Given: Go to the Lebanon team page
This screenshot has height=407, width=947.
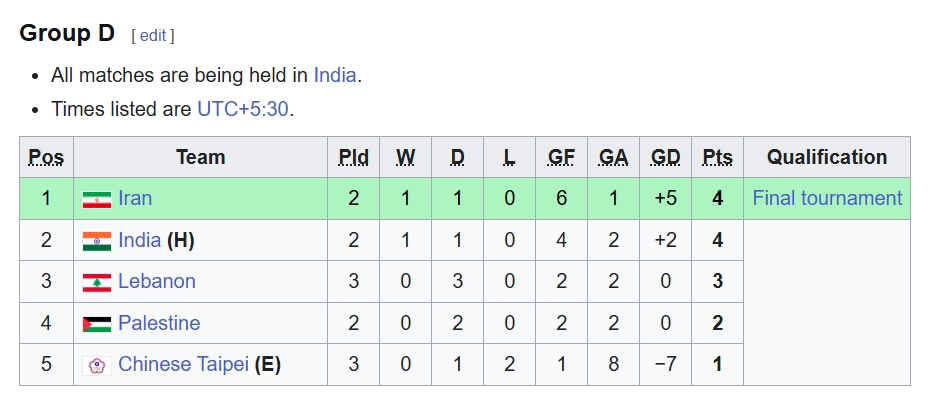Looking at the screenshot, I should (x=157, y=281).
